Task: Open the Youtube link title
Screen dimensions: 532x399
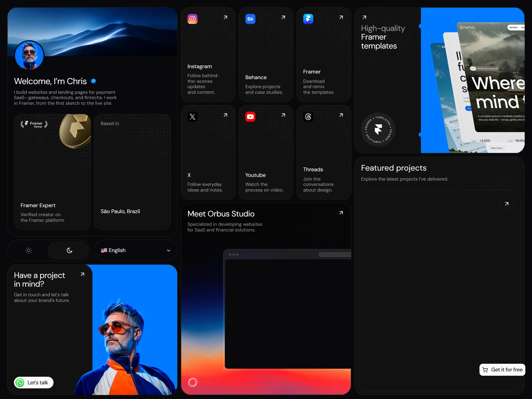Action: pyautogui.click(x=255, y=175)
